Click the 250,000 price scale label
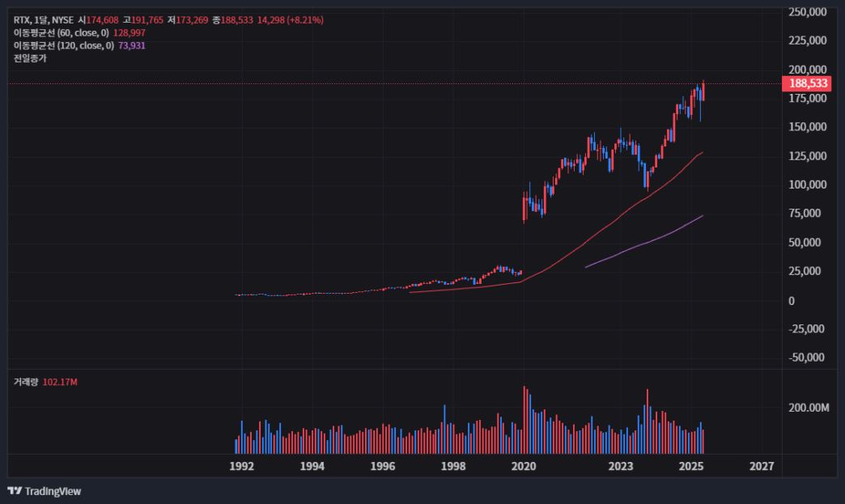The width and height of the screenshot is (845, 504). click(x=807, y=12)
